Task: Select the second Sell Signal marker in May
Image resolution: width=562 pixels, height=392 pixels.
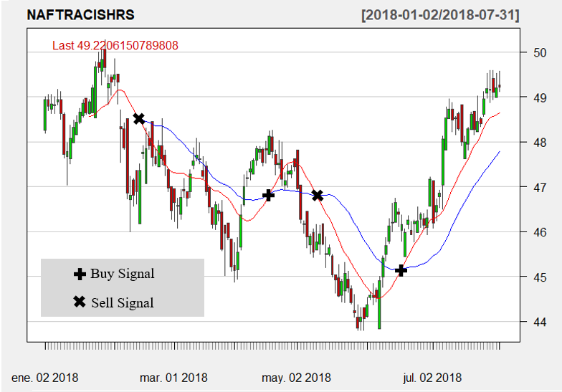Action: [318, 195]
